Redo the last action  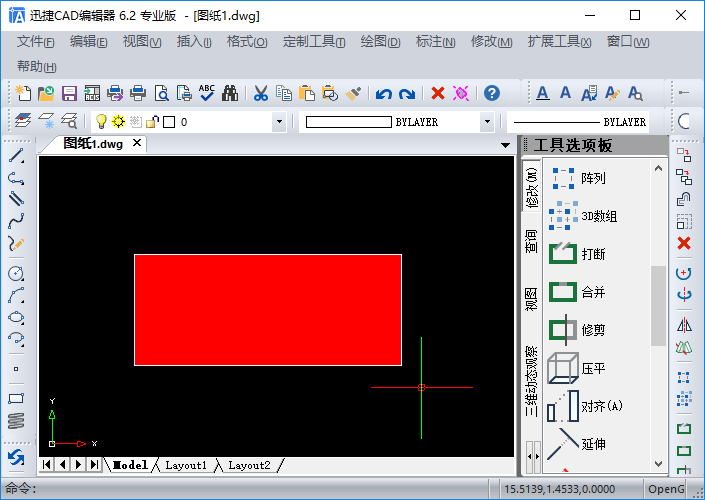[407, 94]
